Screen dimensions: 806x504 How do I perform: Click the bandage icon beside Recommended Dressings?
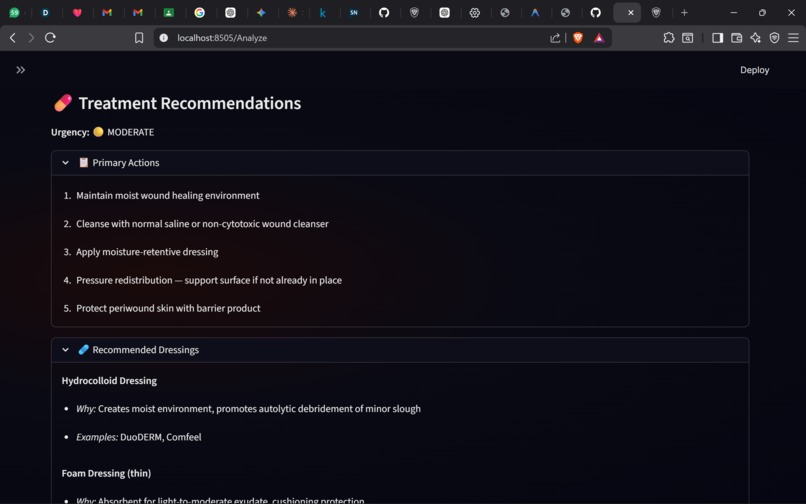pos(83,350)
